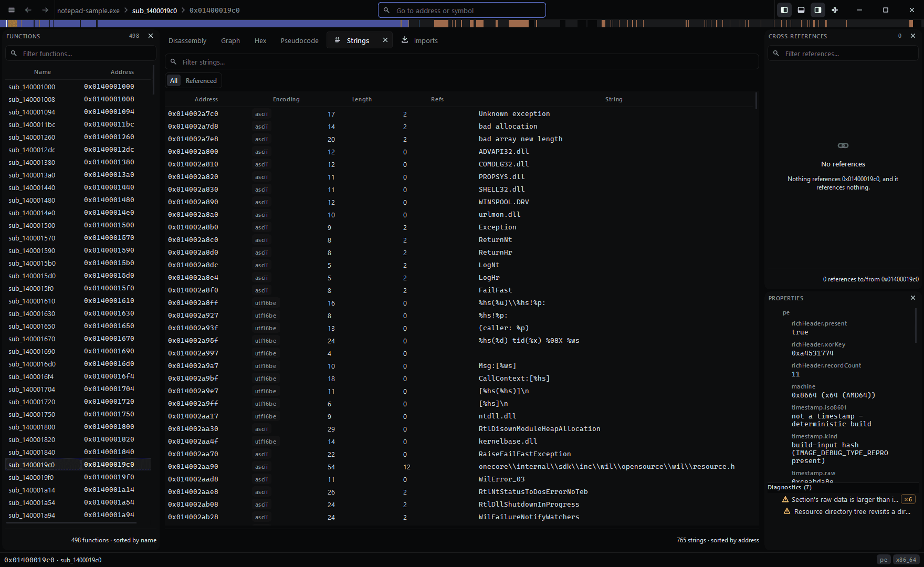This screenshot has width=924, height=567.
Task: Click the search icon in address box
Action: (386, 10)
